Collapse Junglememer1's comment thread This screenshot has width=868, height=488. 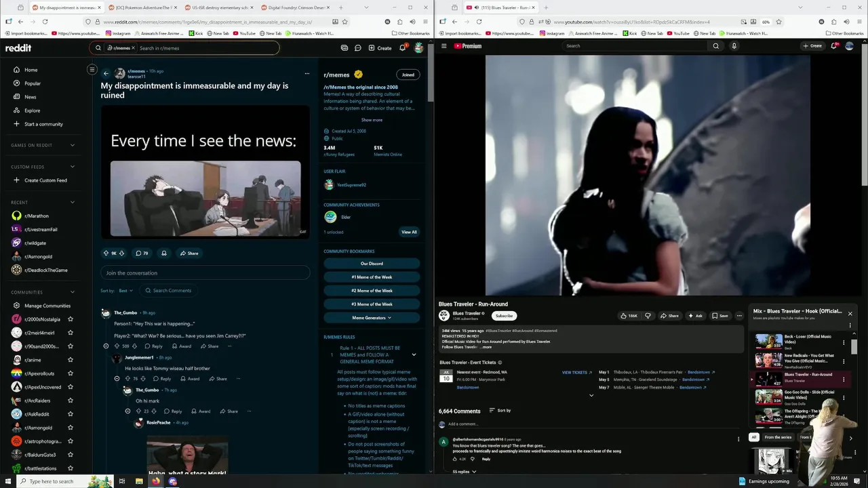[x=117, y=379]
